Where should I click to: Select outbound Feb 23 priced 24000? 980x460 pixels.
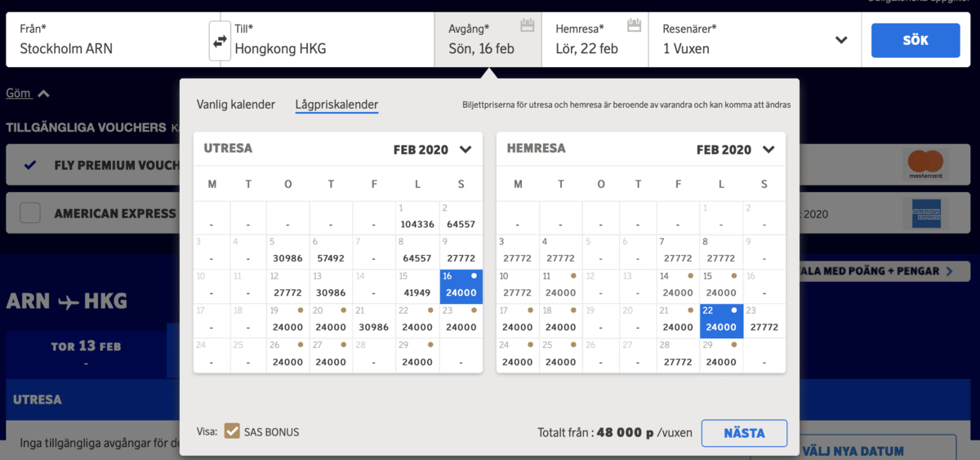[x=461, y=320]
